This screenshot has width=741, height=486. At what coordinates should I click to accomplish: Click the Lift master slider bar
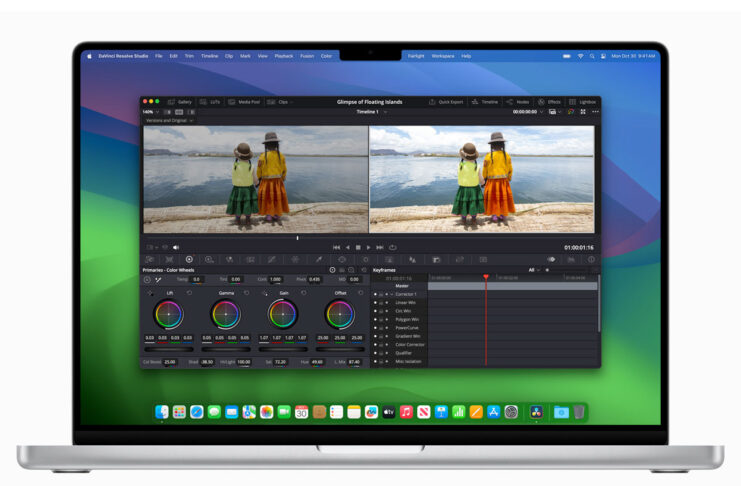169,349
